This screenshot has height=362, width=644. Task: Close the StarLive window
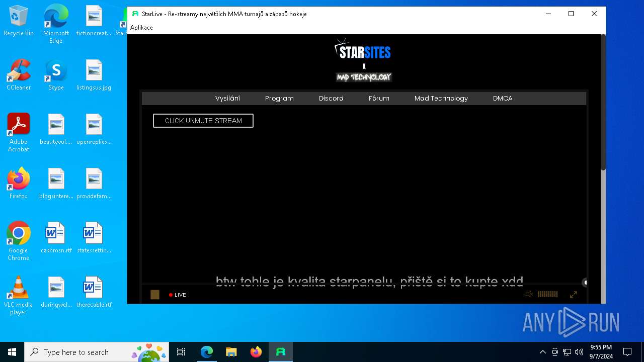click(594, 14)
